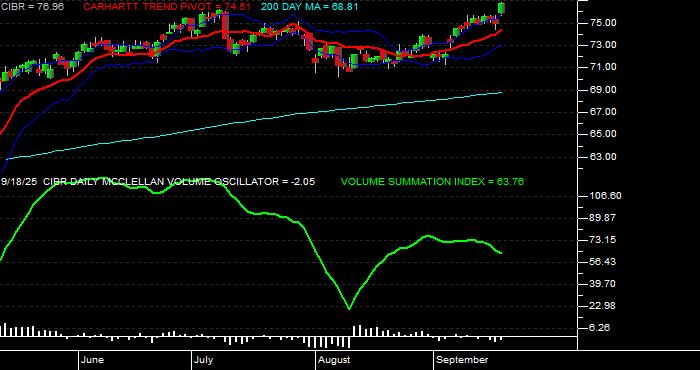
Task: Click the 9/18/25 date label
Action: 20,182
